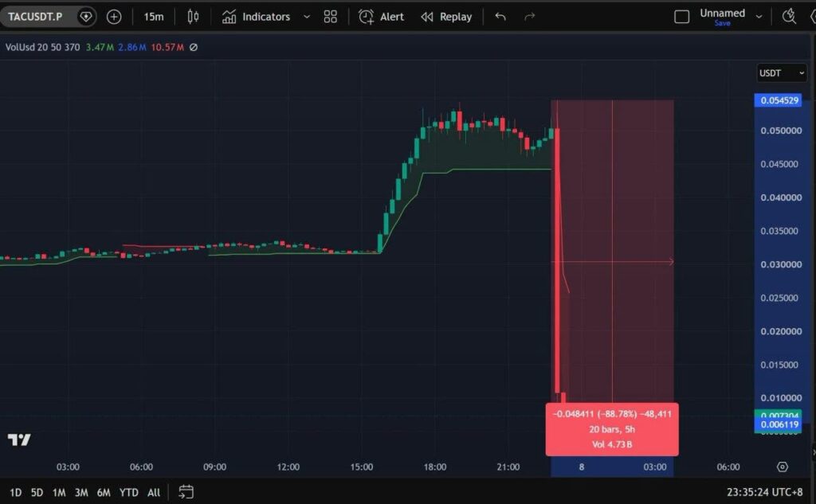Expand the USDT currency dropdown
The image size is (816, 504).
(781, 73)
